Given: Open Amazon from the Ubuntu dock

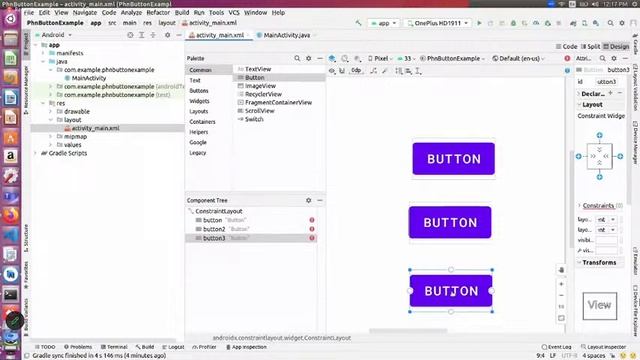Looking at the screenshot, I should (11, 156).
